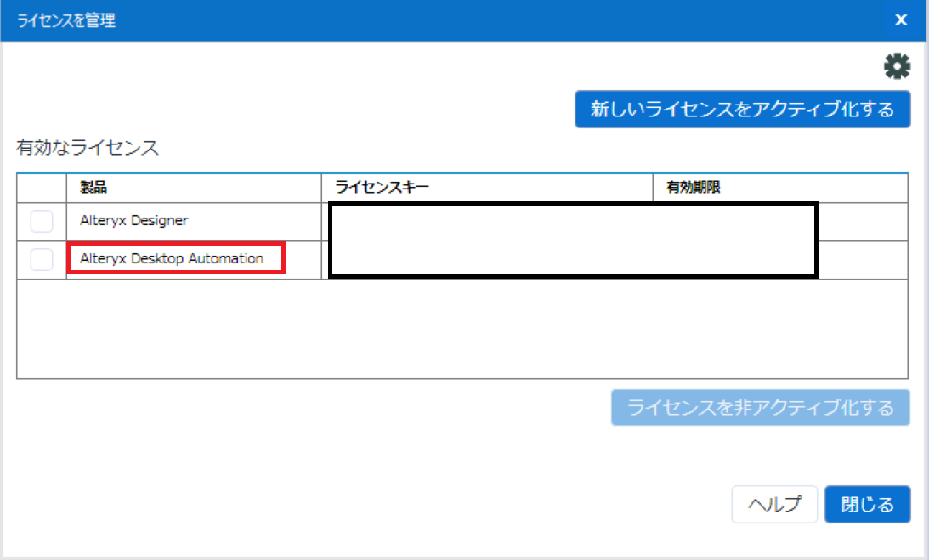Open the ヘルプ button
The width and height of the screenshot is (929, 560).
point(774,504)
